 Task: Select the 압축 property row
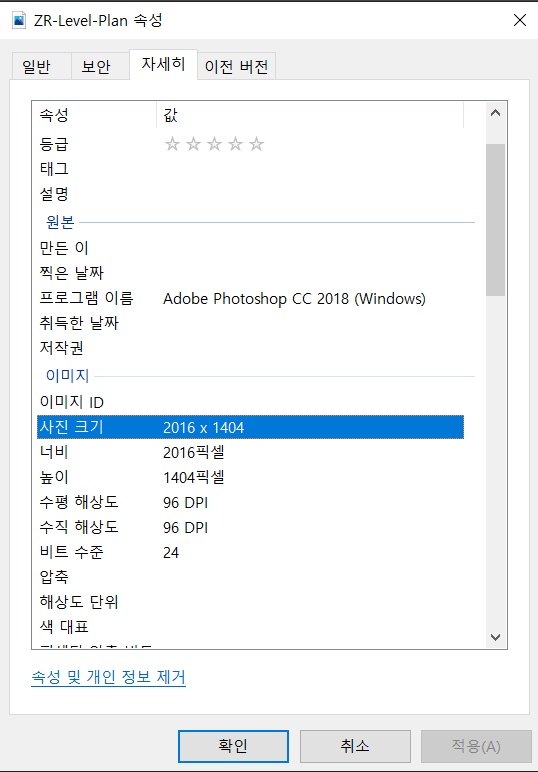(251, 577)
